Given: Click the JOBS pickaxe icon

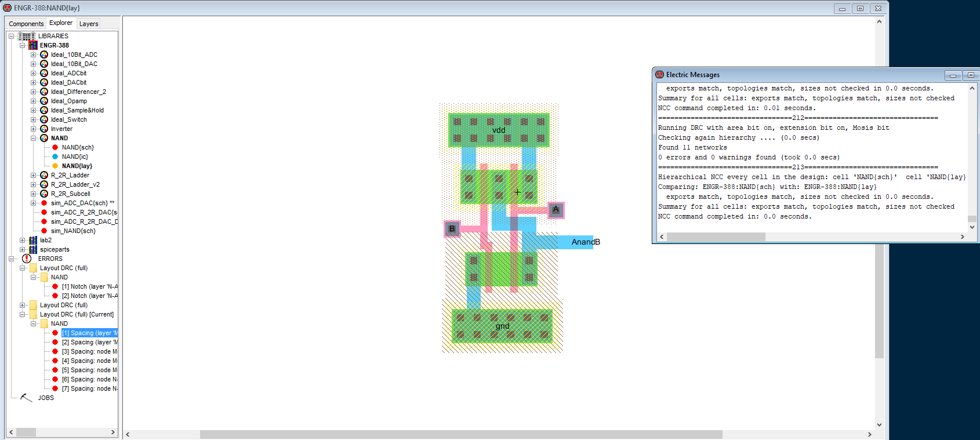Looking at the screenshot, I should [26, 398].
